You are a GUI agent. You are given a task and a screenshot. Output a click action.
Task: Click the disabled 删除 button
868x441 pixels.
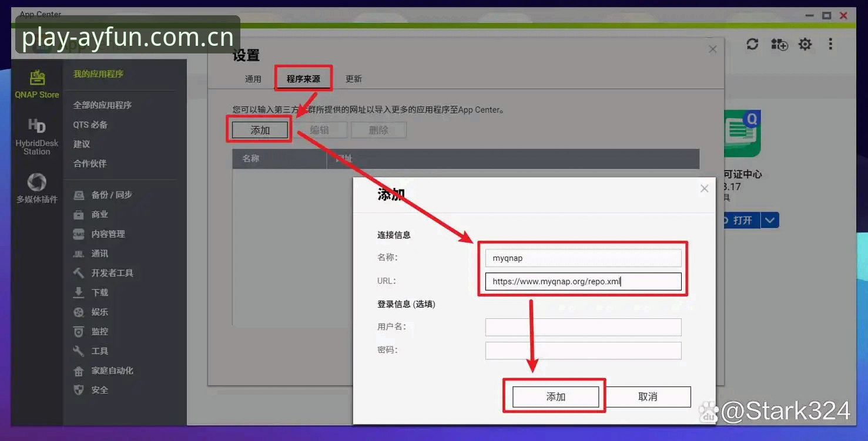378,130
